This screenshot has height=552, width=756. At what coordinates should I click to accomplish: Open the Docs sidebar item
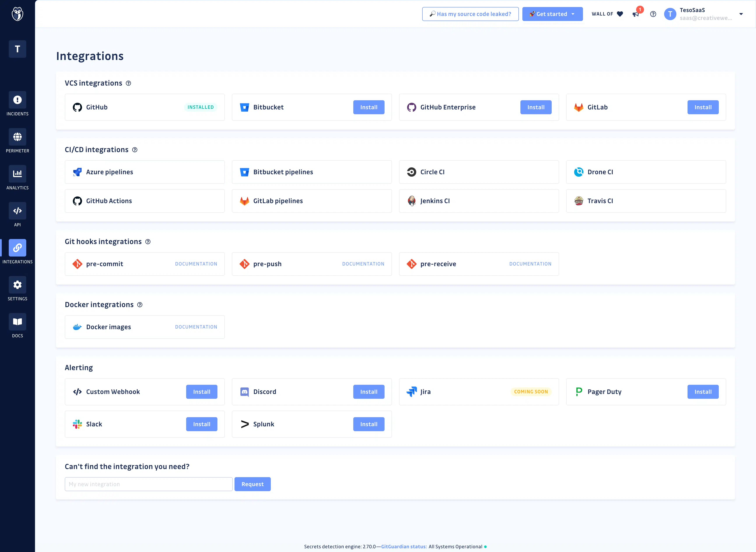(17, 326)
